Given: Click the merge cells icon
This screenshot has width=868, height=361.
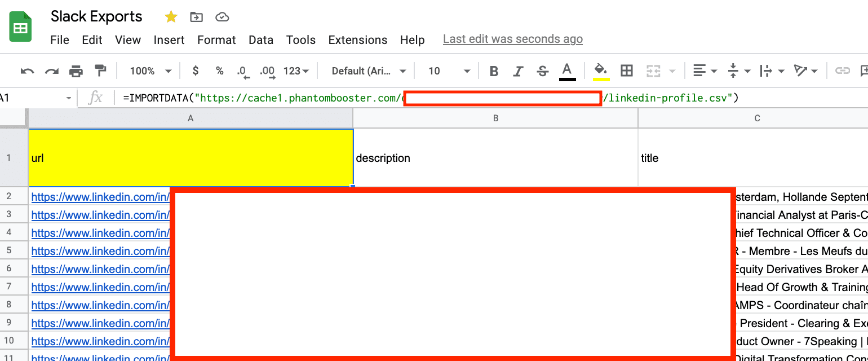Looking at the screenshot, I should pos(653,71).
